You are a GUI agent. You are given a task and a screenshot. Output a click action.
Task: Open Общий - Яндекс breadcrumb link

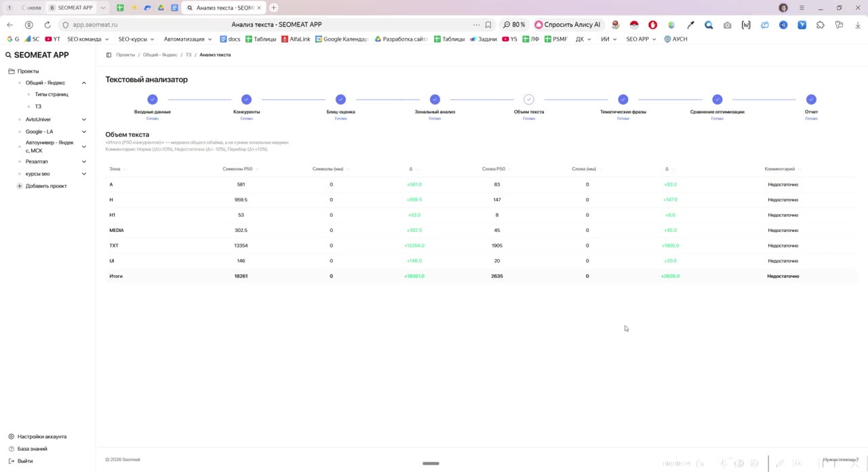(x=160, y=55)
